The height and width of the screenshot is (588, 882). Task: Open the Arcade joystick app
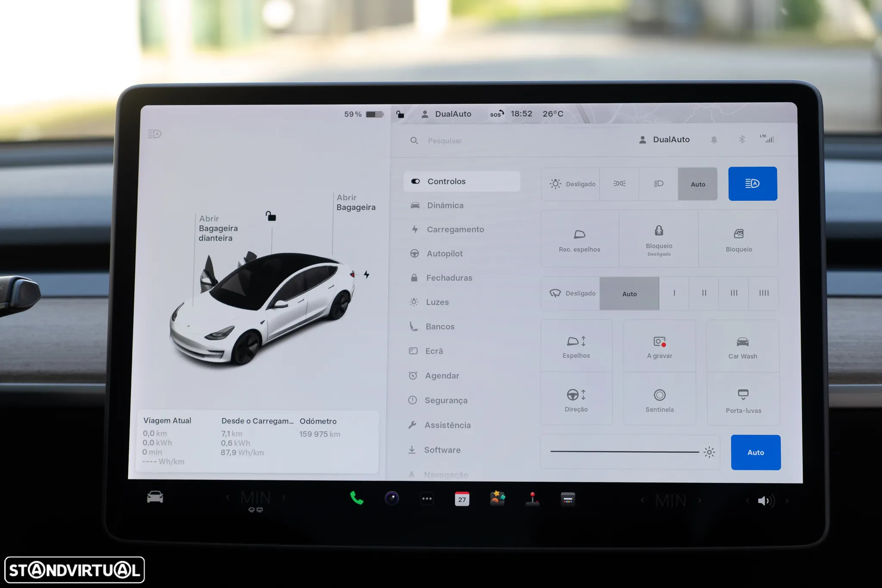533,499
